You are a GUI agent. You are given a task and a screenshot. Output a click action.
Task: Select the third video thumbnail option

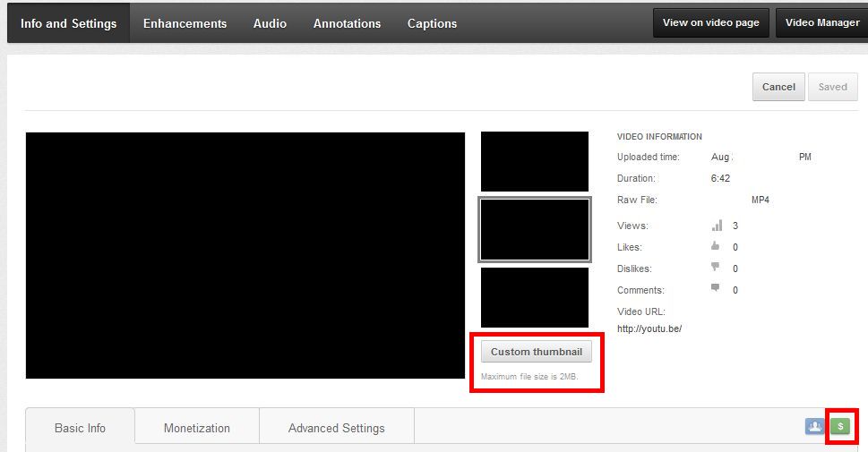click(x=534, y=298)
